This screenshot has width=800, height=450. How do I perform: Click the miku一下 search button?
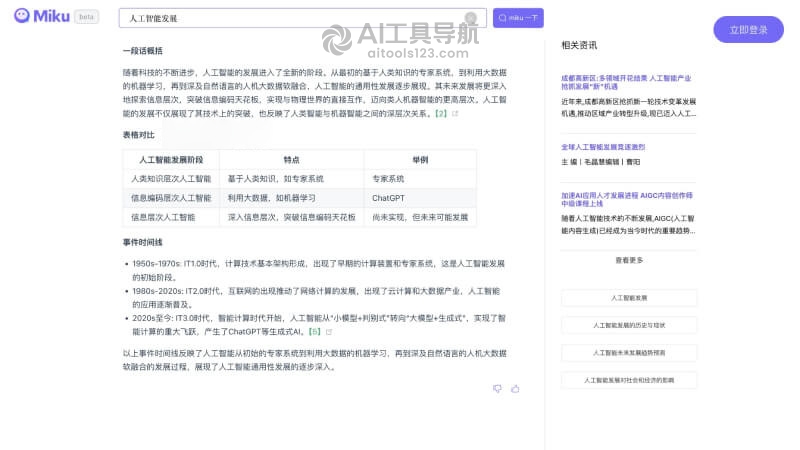click(518, 18)
